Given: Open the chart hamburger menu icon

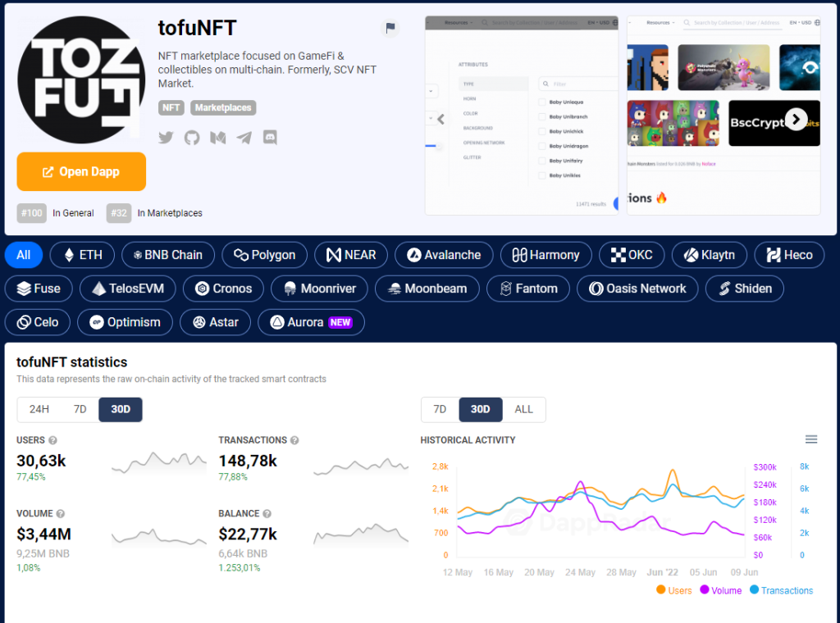Looking at the screenshot, I should click(811, 439).
